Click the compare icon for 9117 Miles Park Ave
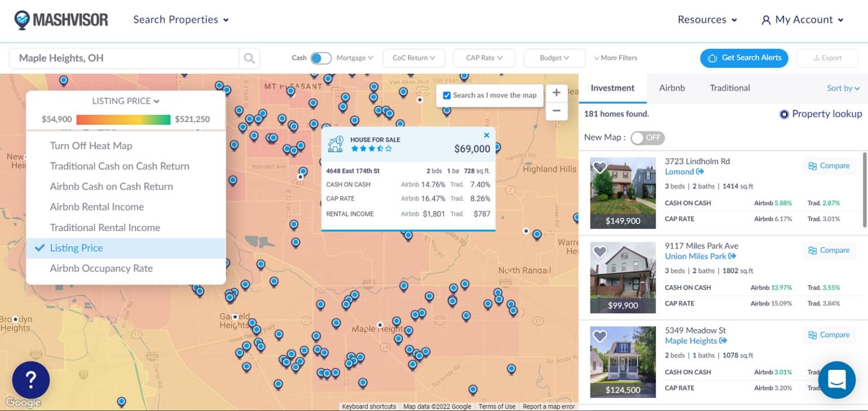 (813, 251)
